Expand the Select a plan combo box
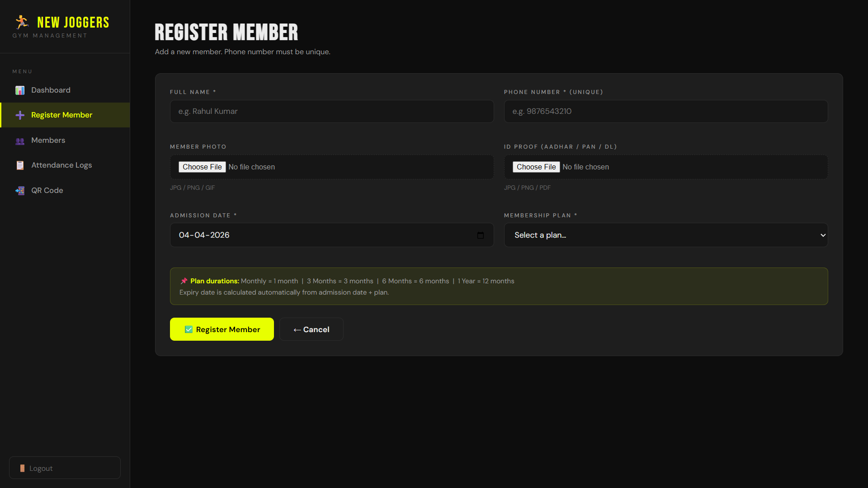The image size is (868, 488). point(665,235)
